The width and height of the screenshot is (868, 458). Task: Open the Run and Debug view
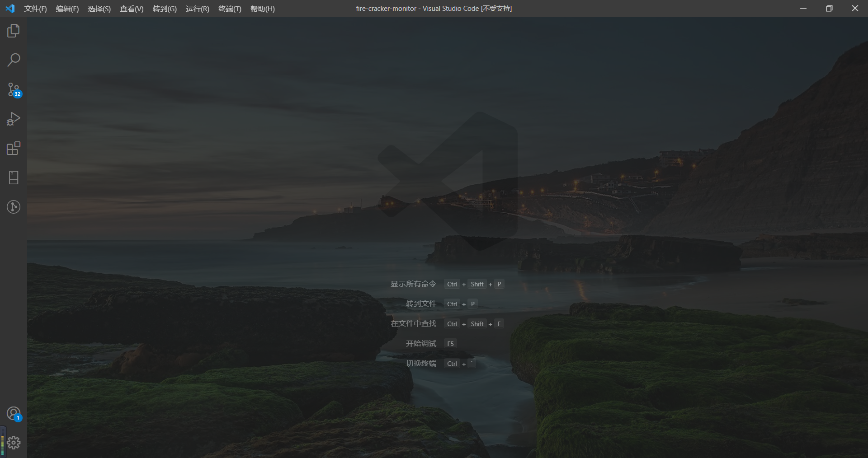(14, 119)
